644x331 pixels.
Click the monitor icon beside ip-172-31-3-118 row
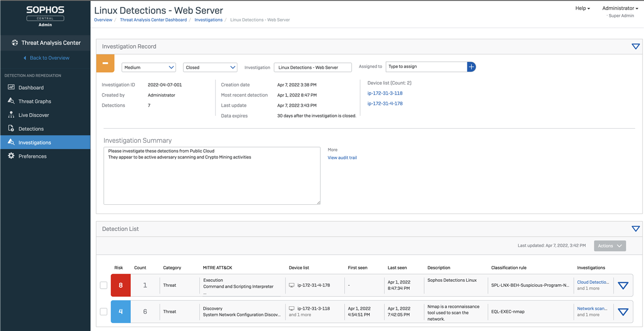click(291, 308)
